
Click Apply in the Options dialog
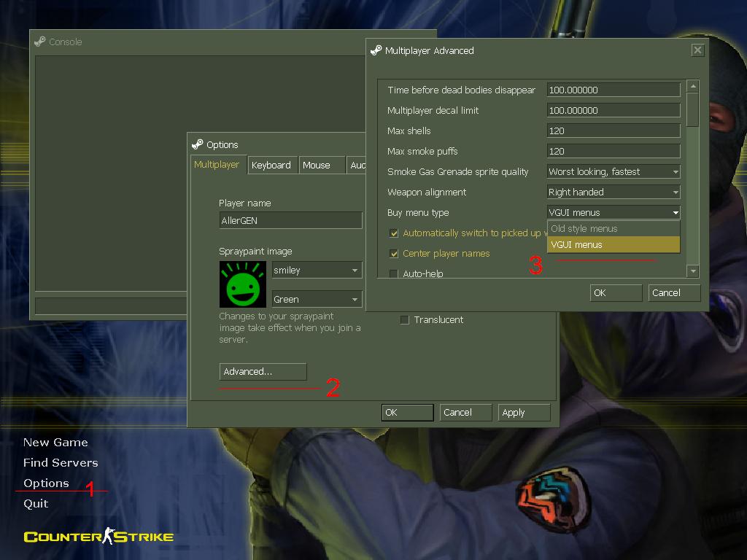pos(524,413)
